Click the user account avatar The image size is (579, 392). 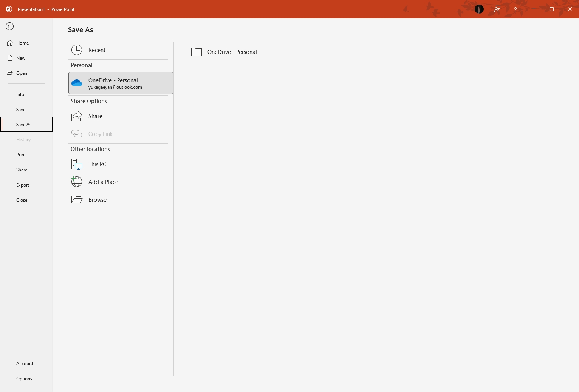[x=479, y=9]
